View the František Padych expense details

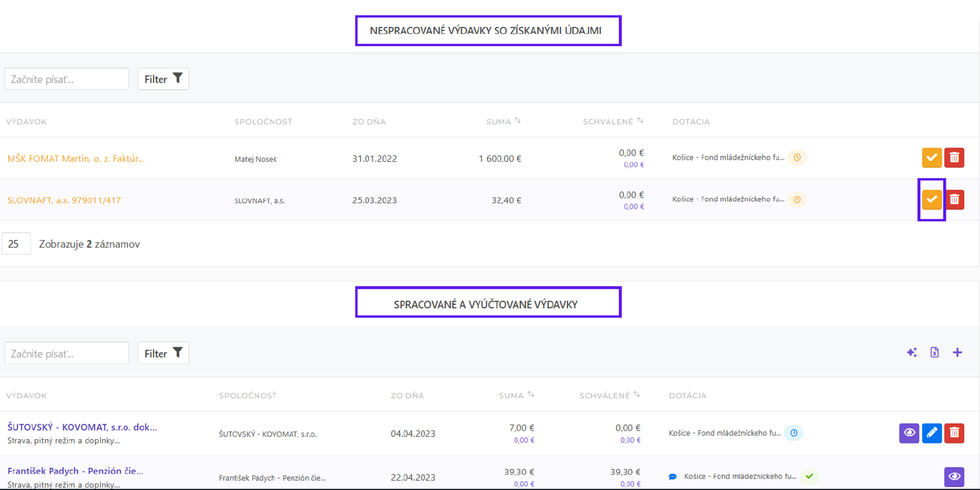(954, 476)
